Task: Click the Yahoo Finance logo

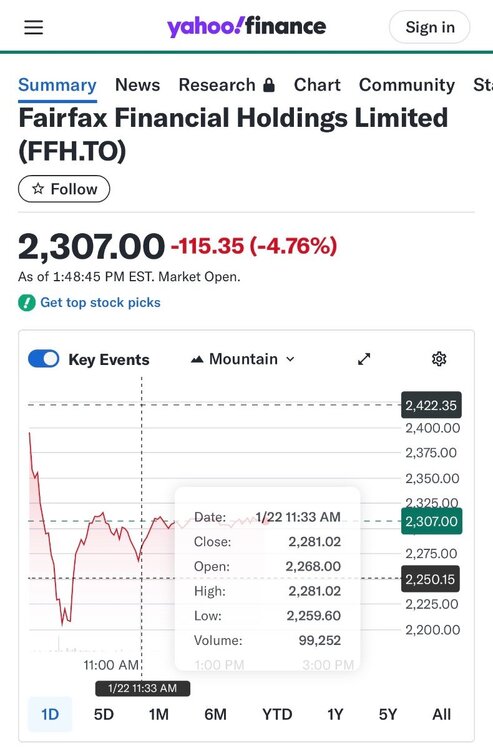Action: [x=246, y=27]
